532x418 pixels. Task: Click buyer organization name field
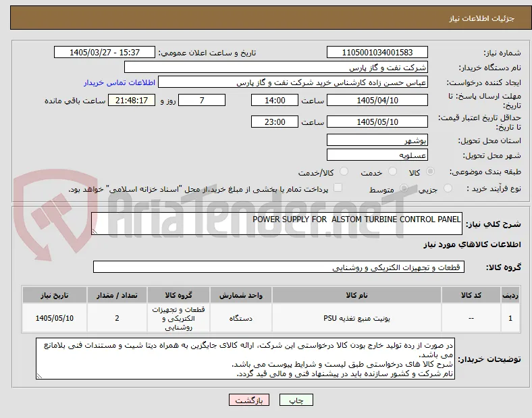pyautogui.click(x=276, y=67)
